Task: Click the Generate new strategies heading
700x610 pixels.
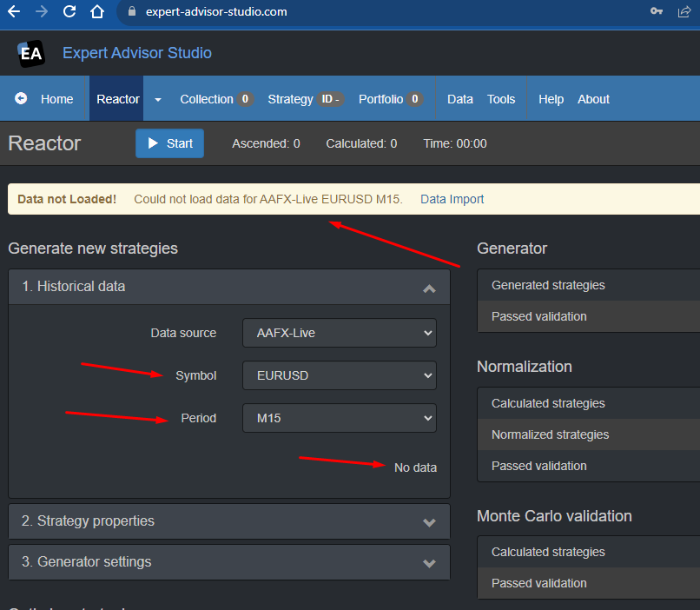Action: click(93, 249)
